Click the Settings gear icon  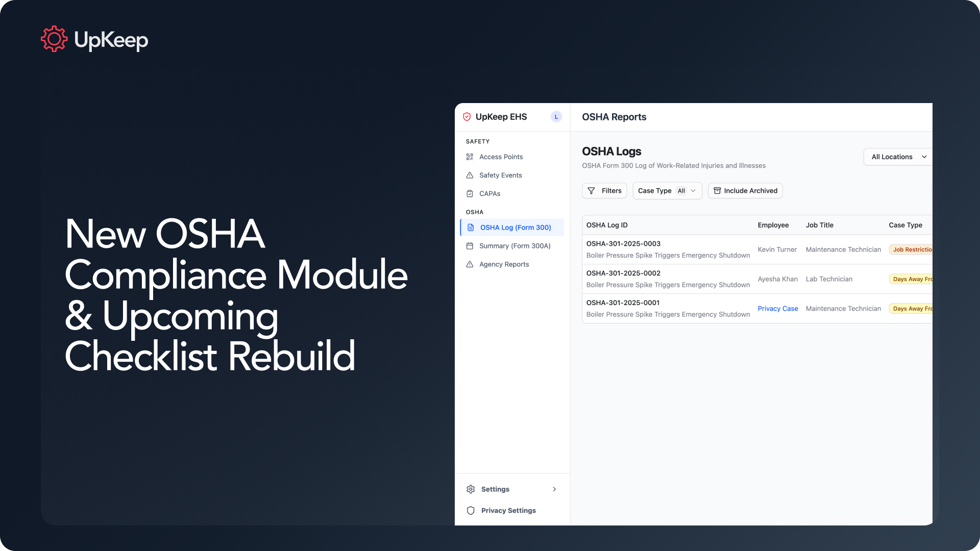coord(471,489)
